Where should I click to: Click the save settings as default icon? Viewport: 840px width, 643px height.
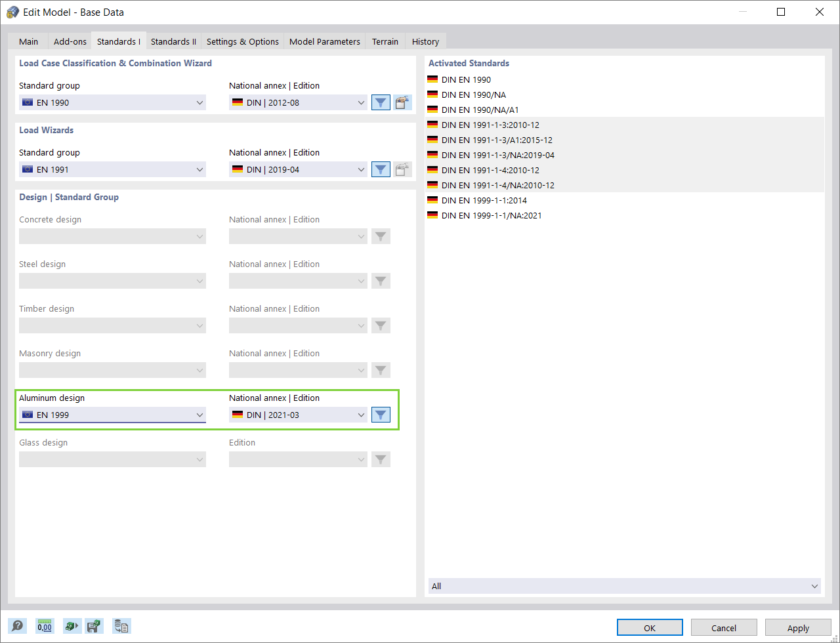(94, 626)
